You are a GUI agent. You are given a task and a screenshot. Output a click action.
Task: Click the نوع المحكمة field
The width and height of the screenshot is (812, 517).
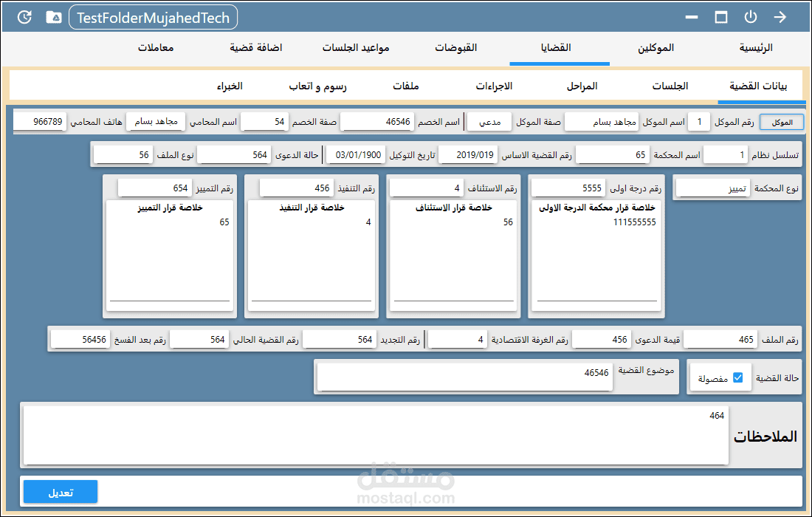tap(713, 188)
